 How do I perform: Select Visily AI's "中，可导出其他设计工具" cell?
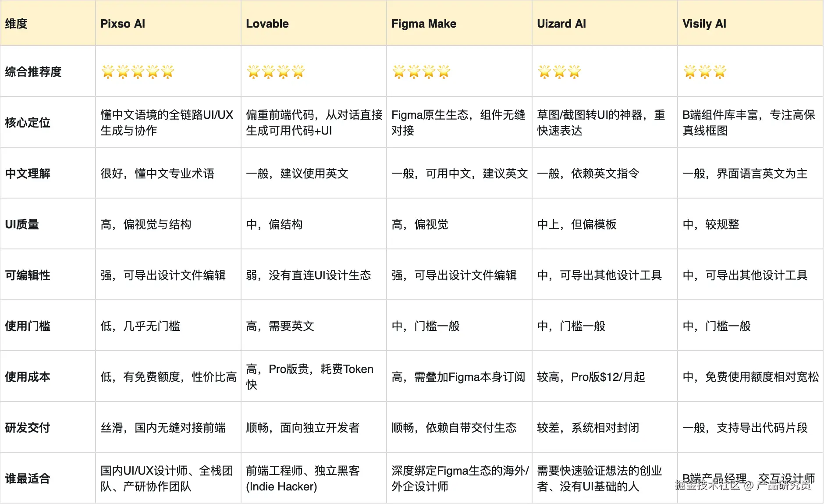point(750,275)
